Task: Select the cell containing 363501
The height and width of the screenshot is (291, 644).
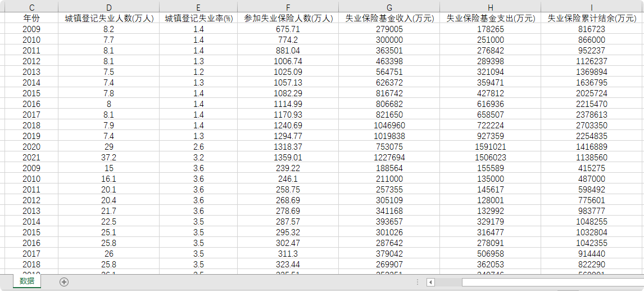Action: point(389,50)
